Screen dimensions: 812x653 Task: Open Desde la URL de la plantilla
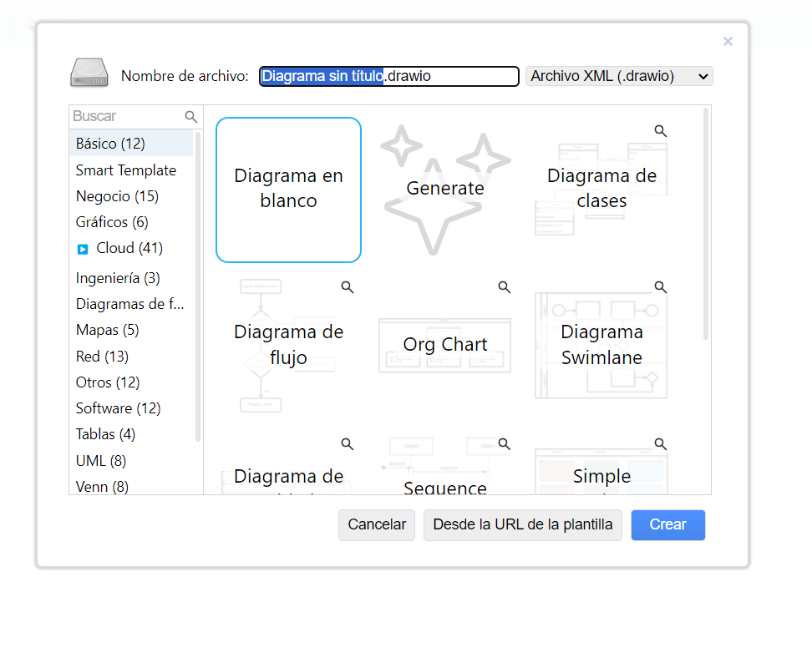point(522,525)
